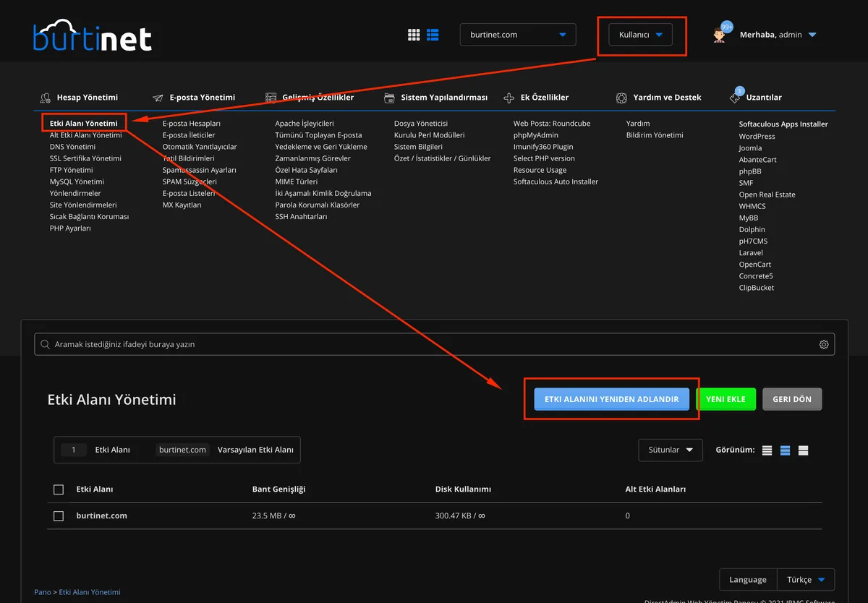The height and width of the screenshot is (603, 868).
Task: Click the Geri Dön button
Action: point(792,399)
